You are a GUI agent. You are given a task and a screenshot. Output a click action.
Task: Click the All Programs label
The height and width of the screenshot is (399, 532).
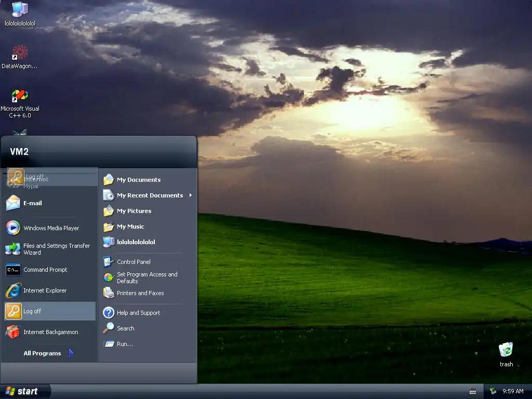(42, 353)
